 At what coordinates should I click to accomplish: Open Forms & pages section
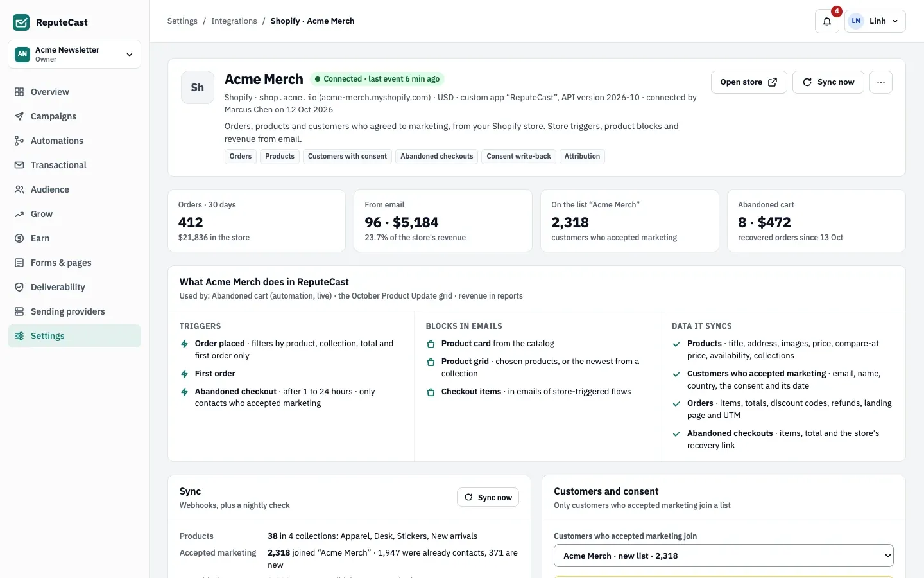pyautogui.click(x=74, y=263)
